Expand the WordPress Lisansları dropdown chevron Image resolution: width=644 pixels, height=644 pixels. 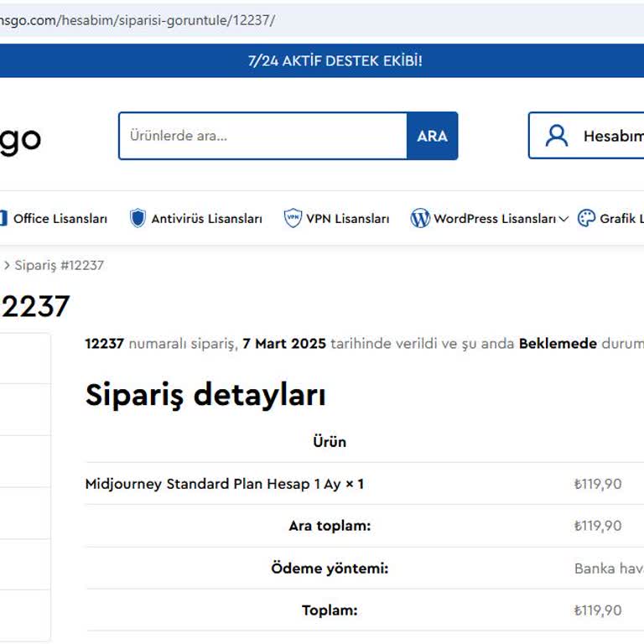coord(563,219)
